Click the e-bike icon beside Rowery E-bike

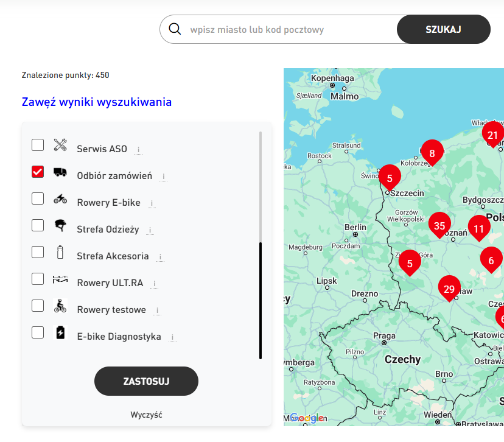pos(60,198)
